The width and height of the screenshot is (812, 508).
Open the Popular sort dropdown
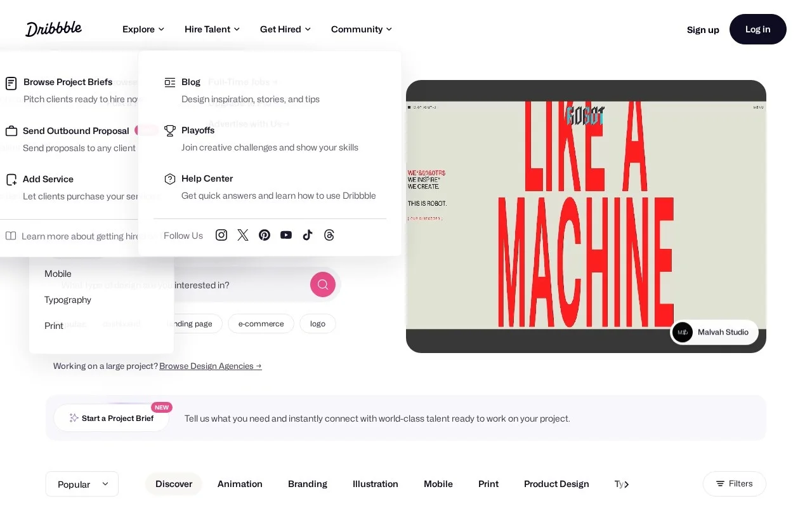(x=82, y=484)
